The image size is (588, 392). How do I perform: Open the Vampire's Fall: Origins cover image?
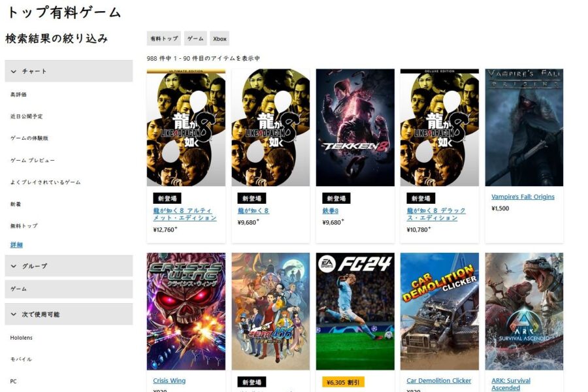pos(524,127)
